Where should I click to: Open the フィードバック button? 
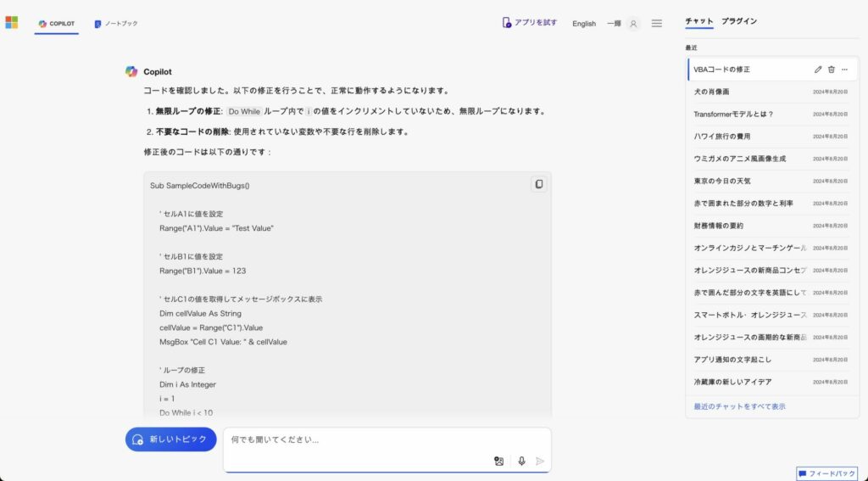[826, 474]
